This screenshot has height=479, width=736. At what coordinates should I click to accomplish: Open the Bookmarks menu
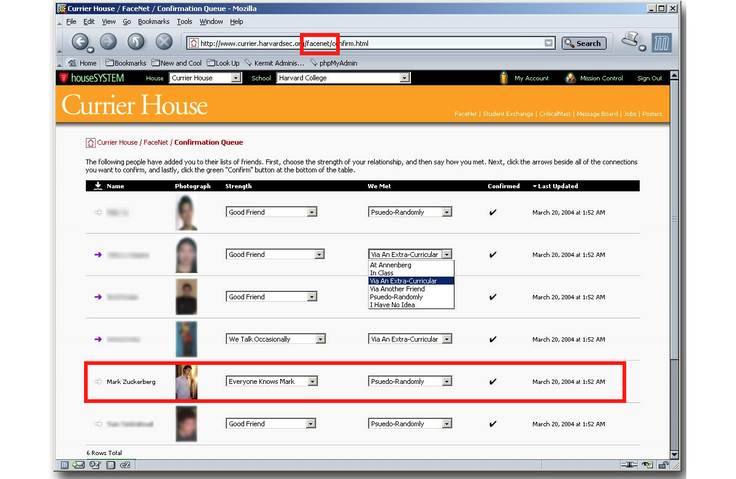(x=153, y=22)
